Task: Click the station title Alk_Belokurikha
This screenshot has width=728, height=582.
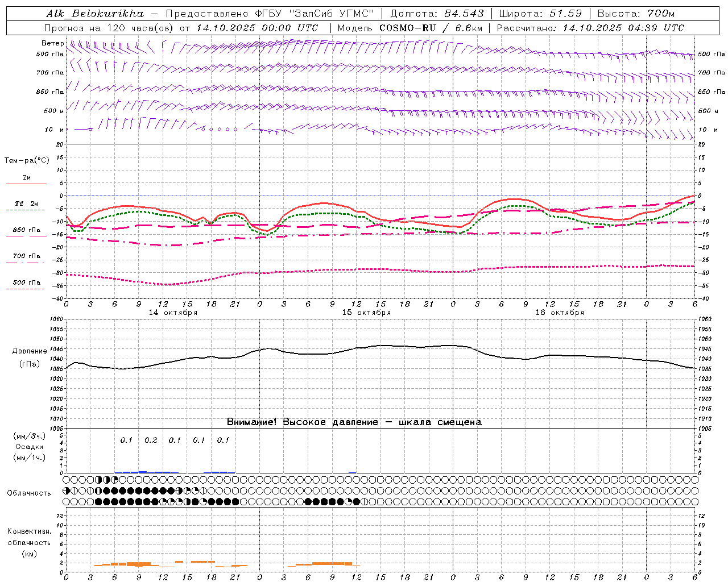Action: pos(96,14)
